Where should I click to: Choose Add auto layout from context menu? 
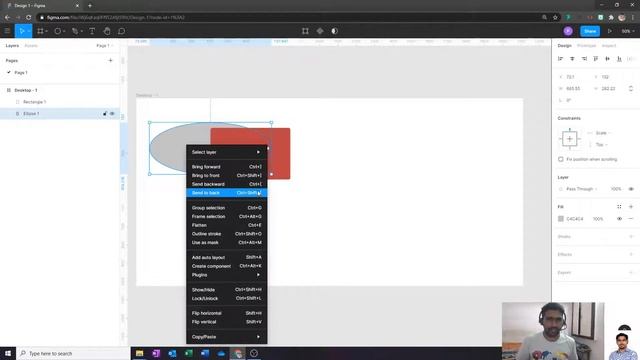(x=227, y=257)
